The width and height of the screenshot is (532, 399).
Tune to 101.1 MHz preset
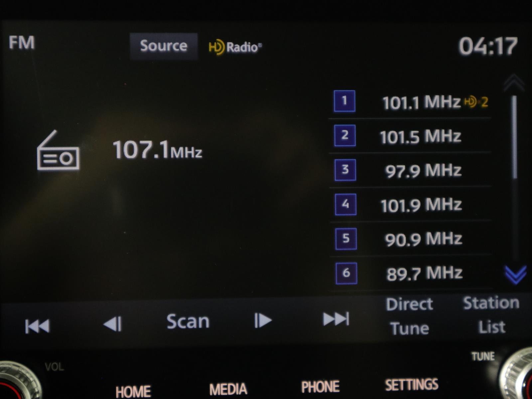click(421, 102)
